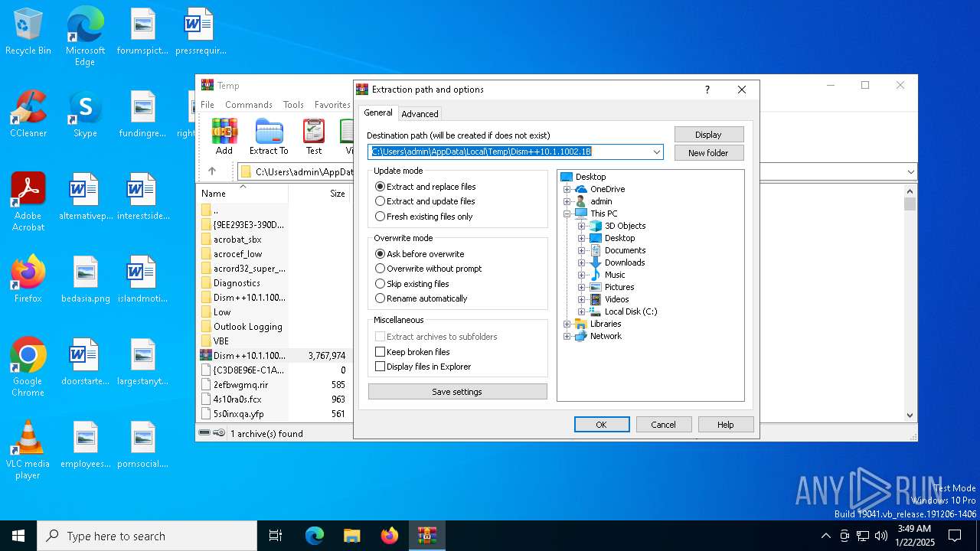Click the Add toolbar icon in WinRAR
Viewport: 980px width, 551px height.
click(x=224, y=137)
